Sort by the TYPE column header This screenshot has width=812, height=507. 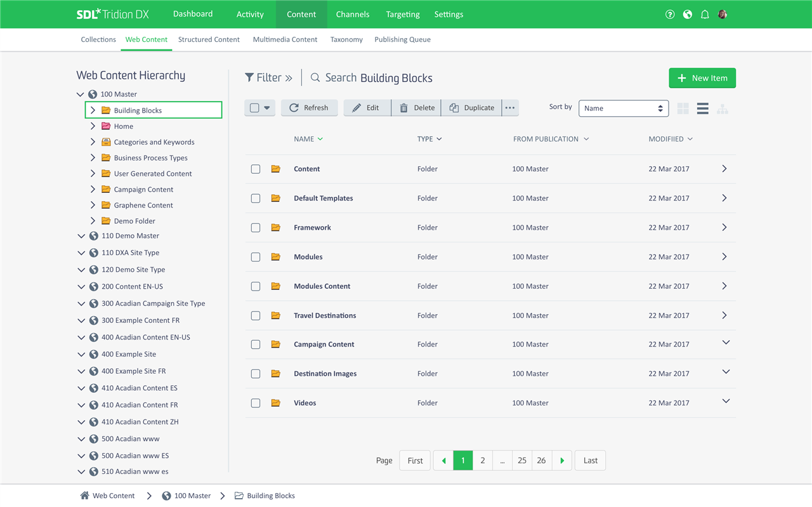click(x=429, y=139)
